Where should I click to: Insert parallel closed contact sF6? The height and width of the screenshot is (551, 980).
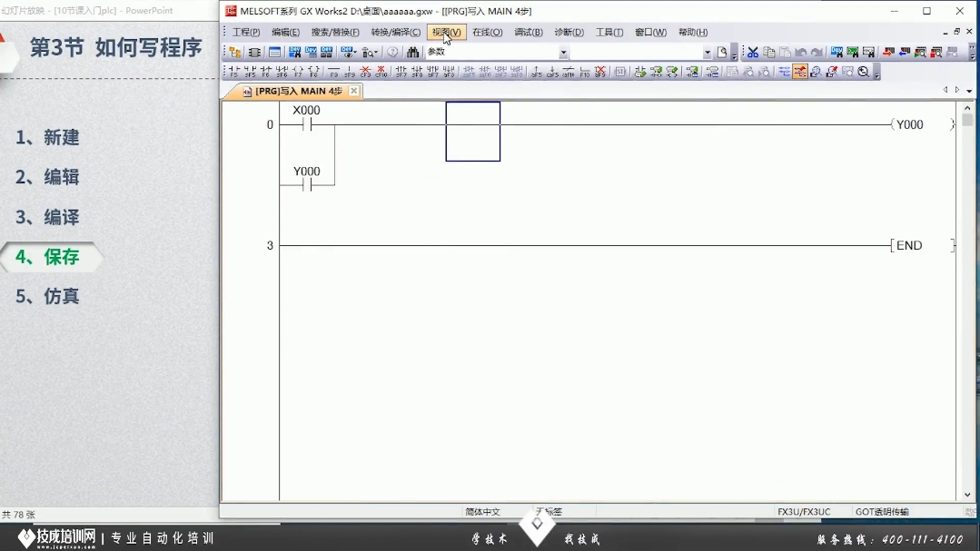click(282, 72)
